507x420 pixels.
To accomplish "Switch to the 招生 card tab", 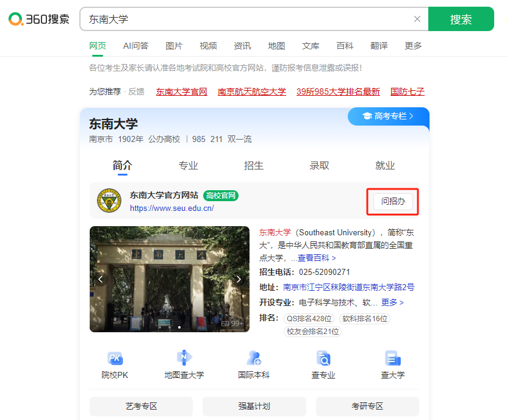I will [254, 165].
